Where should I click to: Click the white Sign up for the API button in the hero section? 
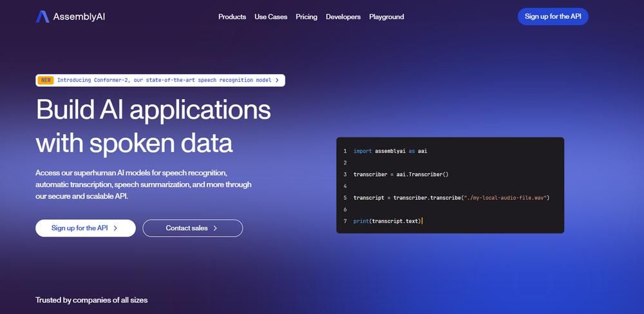click(86, 228)
